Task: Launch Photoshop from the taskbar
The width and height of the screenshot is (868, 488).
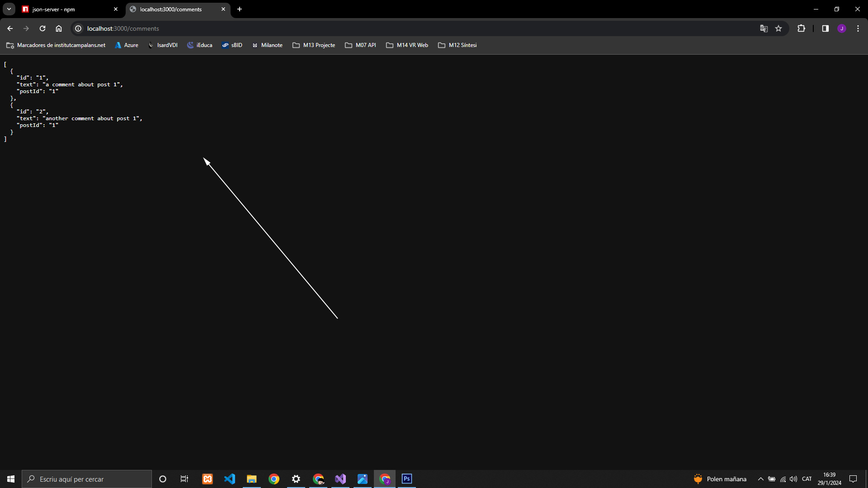Action: coord(407,479)
